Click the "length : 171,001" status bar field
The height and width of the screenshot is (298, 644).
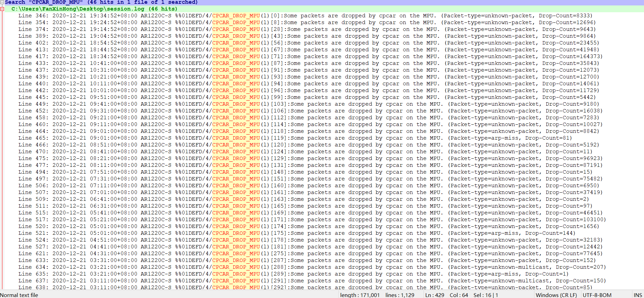click(360, 295)
